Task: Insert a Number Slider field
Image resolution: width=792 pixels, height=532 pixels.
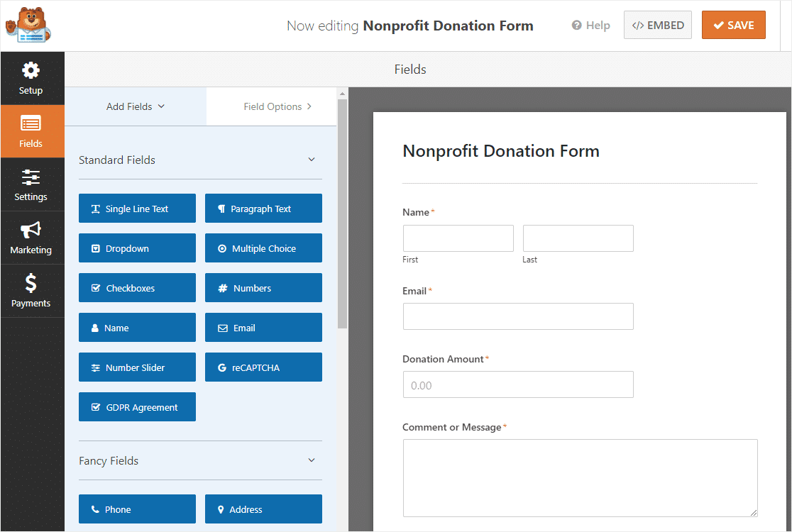Action: [137, 367]
